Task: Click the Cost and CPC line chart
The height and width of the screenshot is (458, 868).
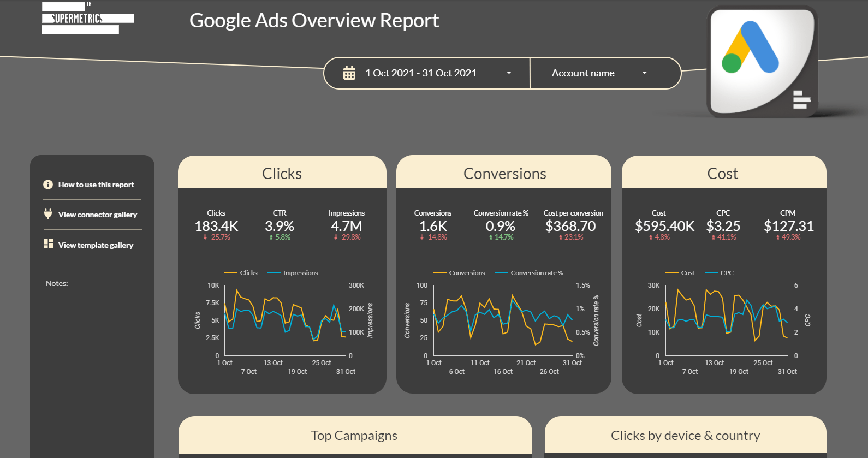Action: [727, 320]
